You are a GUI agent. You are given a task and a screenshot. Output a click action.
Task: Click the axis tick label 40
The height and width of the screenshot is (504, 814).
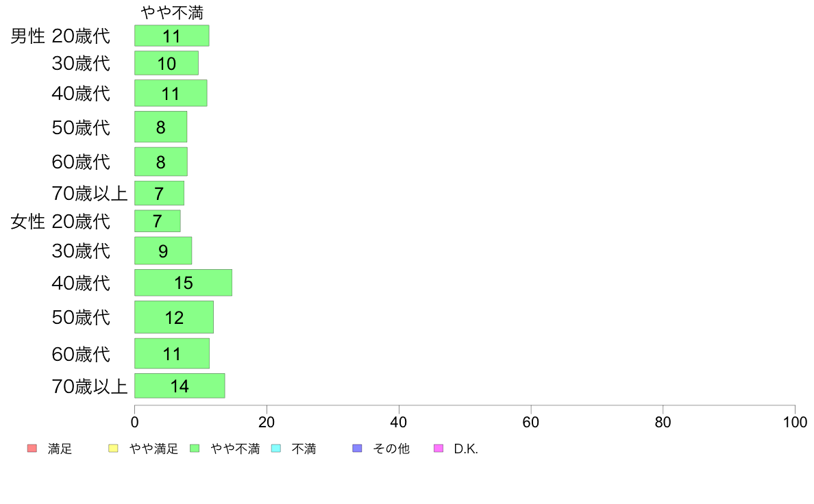[x=399, y=422]
